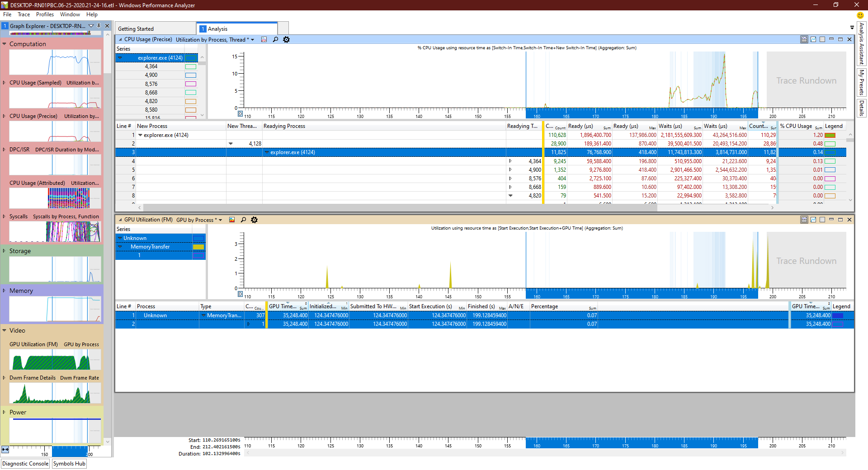Toggle series color box for thread 4,364
Image resolution: width=868 pixels, height=470 pixels.
point(191,66)
